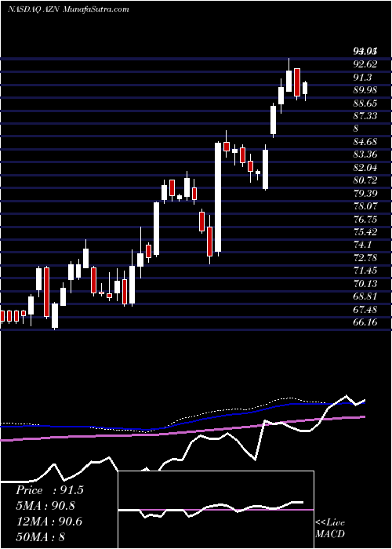This screenshot has width=392, height=549.
Task: Click the <<Live MACD label
Action: coord(330,529)
